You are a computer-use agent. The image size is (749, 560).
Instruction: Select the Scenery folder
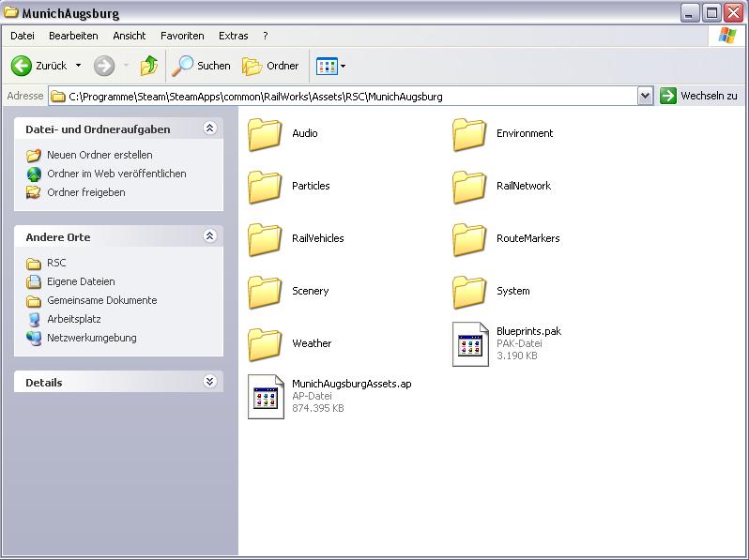pos(266,292)
